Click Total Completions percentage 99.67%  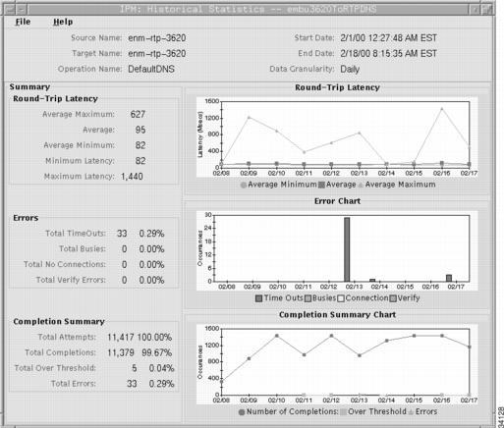pyautogui.click(x=157, y=352)
